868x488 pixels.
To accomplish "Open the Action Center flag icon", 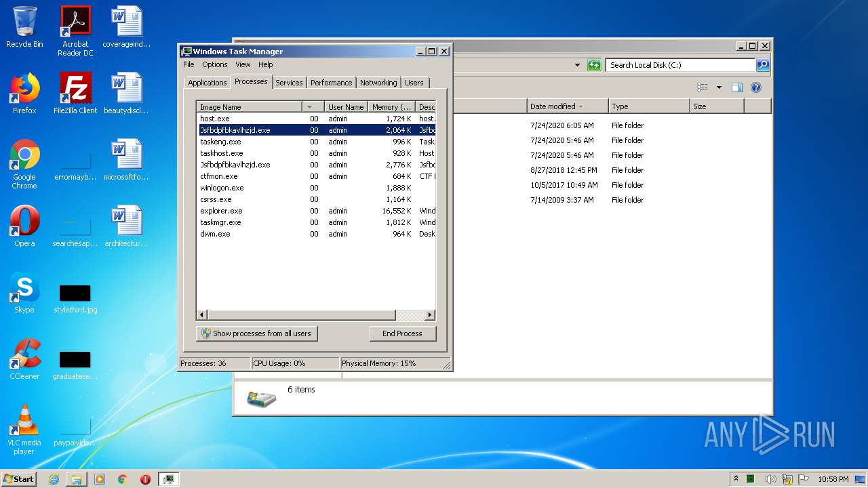I will [804, 479].
